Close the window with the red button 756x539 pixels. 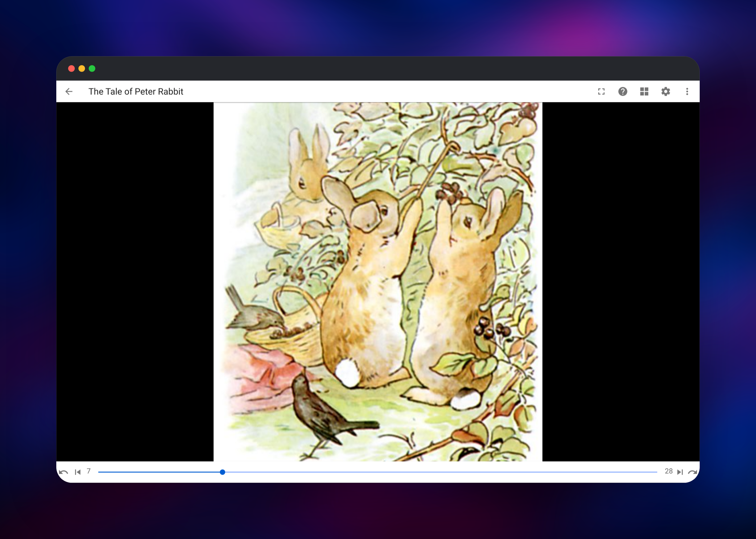[71, 69]
